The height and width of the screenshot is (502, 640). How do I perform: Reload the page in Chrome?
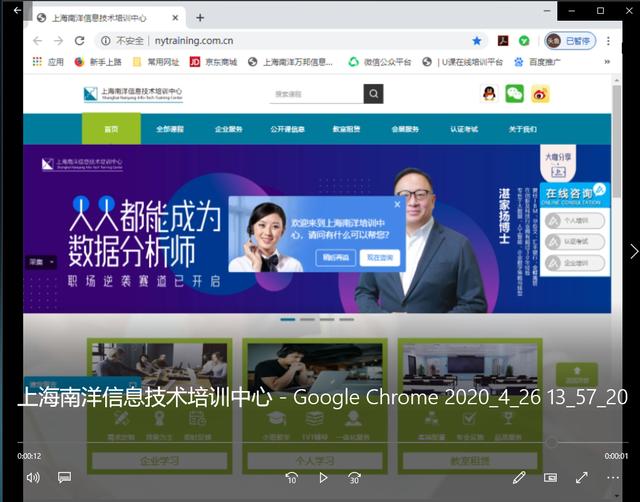click(x=80, y=40)
